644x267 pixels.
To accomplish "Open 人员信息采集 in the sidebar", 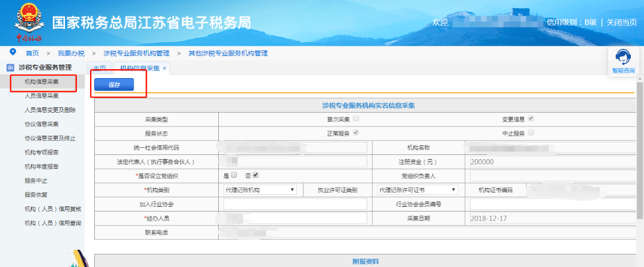I will click(42, 96).
